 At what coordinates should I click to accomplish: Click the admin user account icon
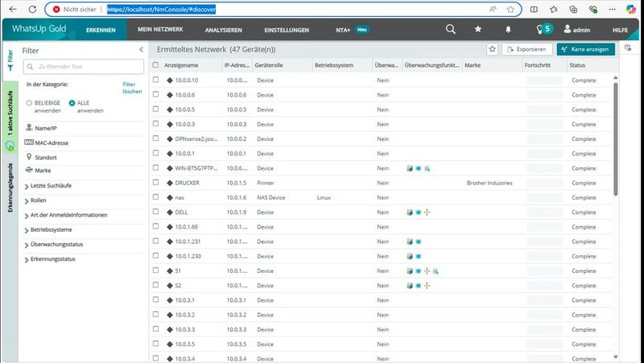coord(568,29)
